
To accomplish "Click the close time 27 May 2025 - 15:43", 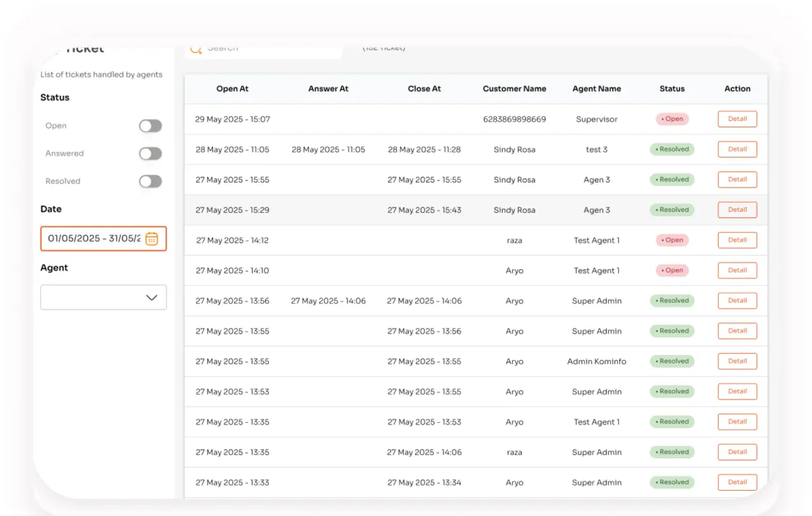I will pyautogui.click(x=424, y=210).
